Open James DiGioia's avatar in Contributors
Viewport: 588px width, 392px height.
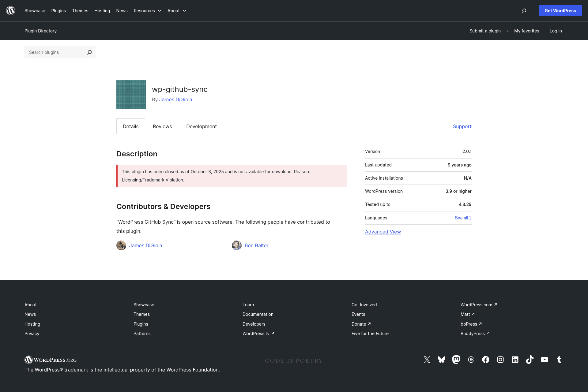click(121, 245)
